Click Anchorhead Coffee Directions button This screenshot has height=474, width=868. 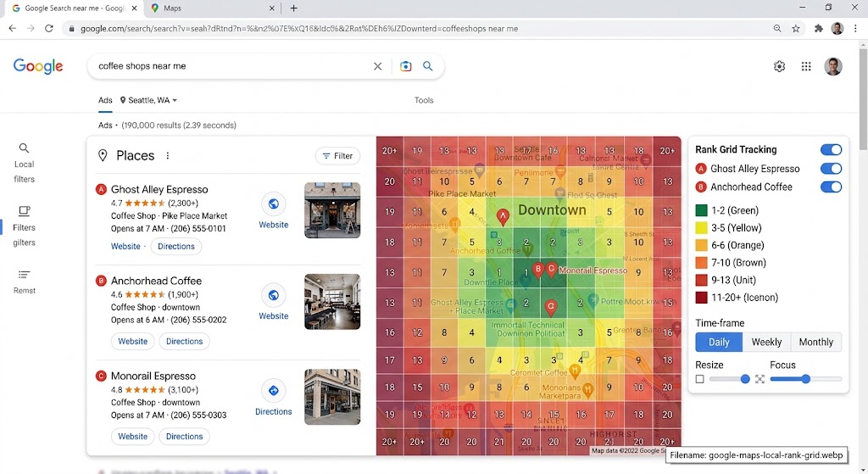tap(184, 342)
